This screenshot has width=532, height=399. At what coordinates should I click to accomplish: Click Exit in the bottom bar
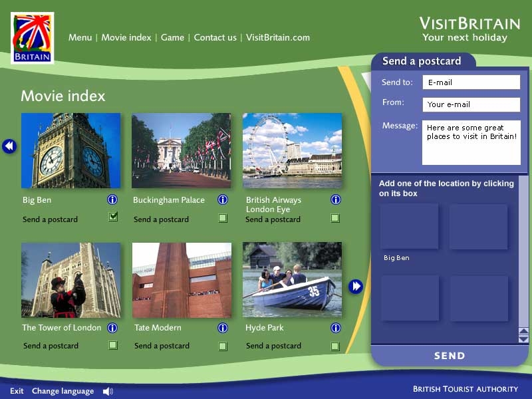coord(17,391)
